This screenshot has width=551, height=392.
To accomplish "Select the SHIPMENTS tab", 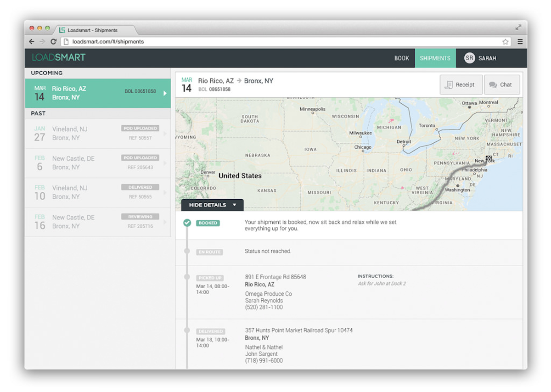I will click(x=435, y=58).
